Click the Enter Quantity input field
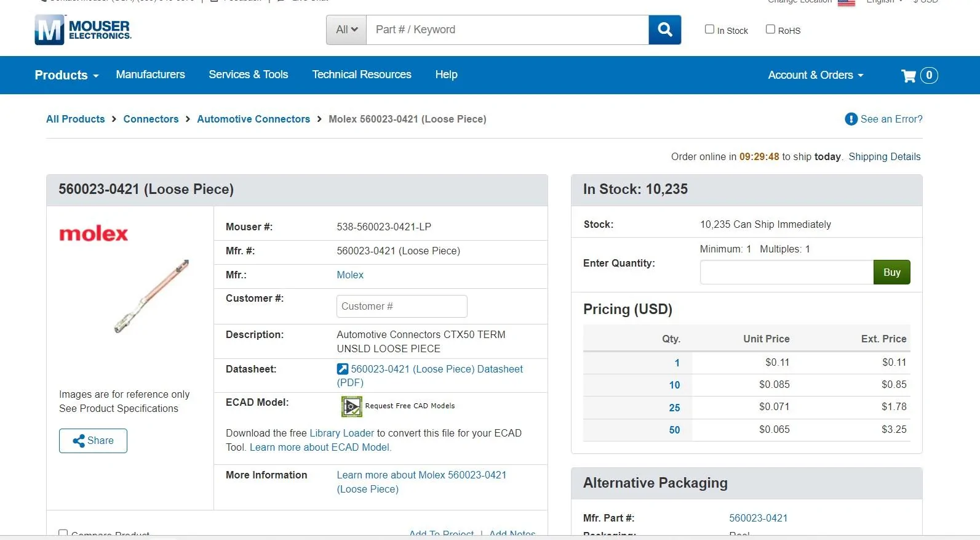 point(787,272)
